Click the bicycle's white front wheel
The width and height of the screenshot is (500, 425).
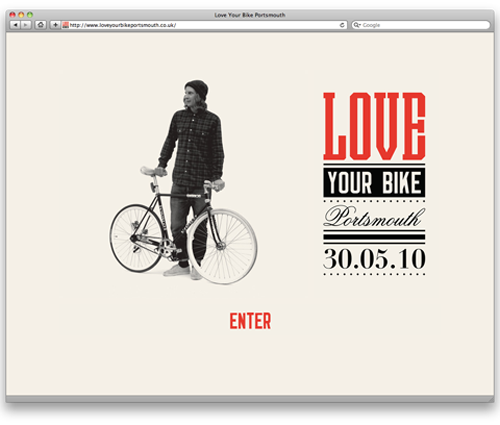coord(222,246)
